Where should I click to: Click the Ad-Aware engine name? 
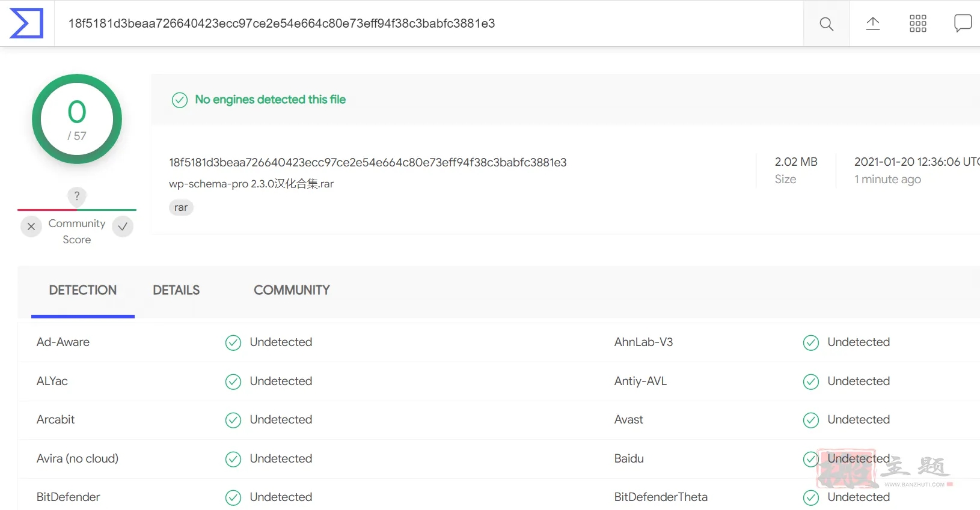63,342
